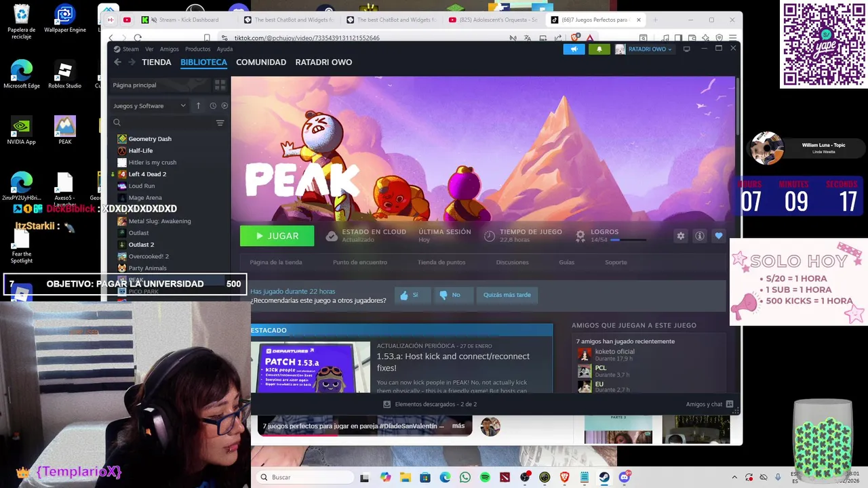This screenshot has width=868, height=488.
Task: Open Recycle Bin desktop icon
Action: coord(22,22)
